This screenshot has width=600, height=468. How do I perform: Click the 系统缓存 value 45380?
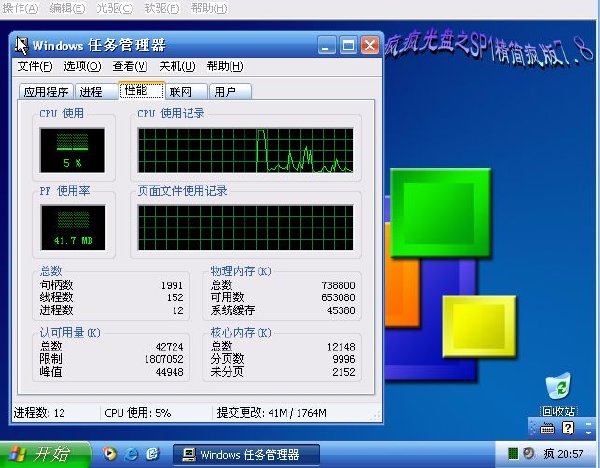pos(341,310)
